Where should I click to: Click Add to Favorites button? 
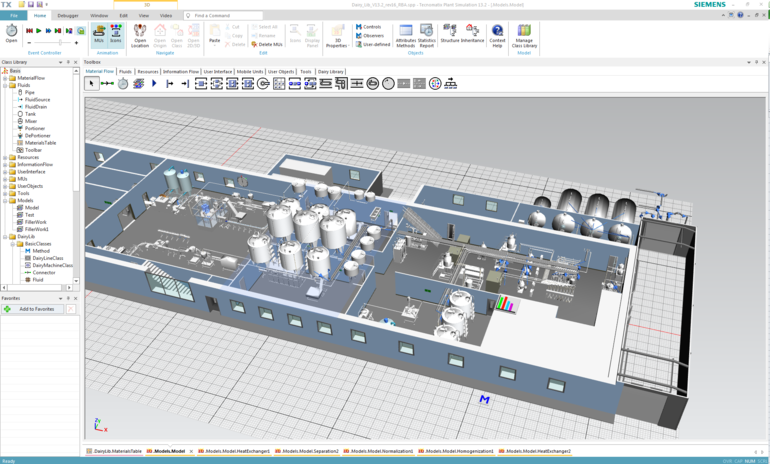click(x=32, y=309)
